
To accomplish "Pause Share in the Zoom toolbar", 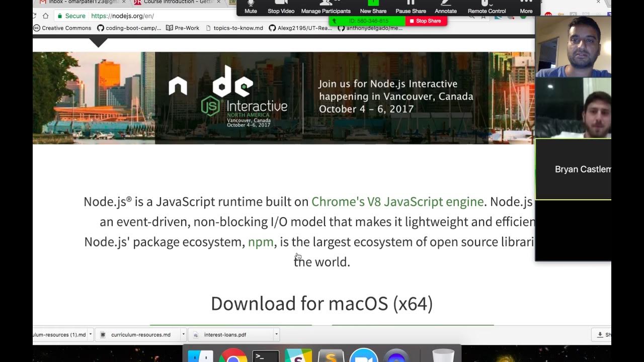I will pos(411,8).
